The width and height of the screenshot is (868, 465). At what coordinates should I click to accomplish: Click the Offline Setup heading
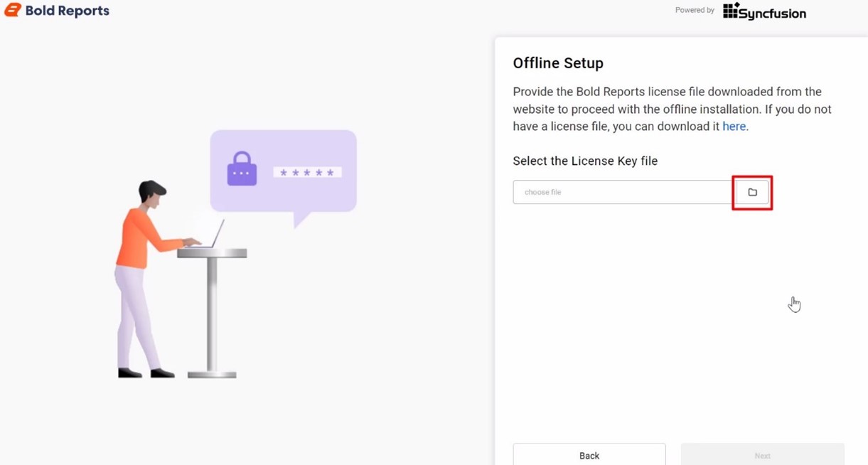[558, 63]
